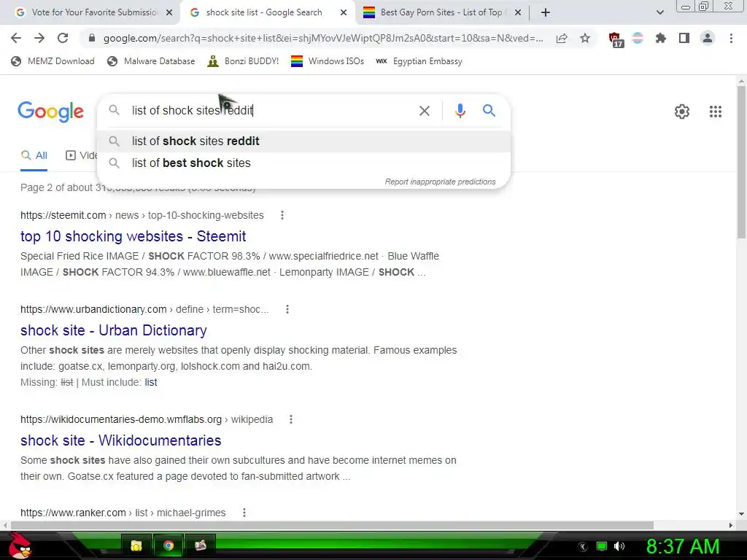
Task: Open shock site - Wikidocumentaries result
Action: pyautogui.click(x=120, y=440)
